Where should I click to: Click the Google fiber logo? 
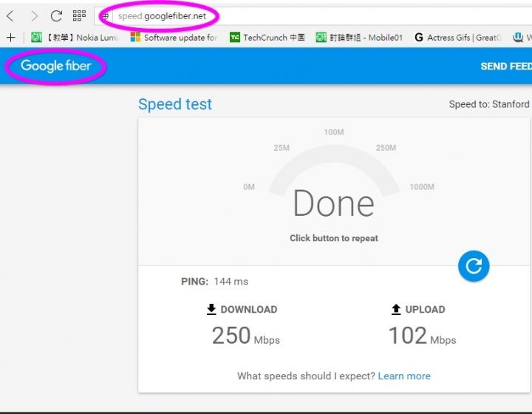pyautogui.click(x=56, y=66)
